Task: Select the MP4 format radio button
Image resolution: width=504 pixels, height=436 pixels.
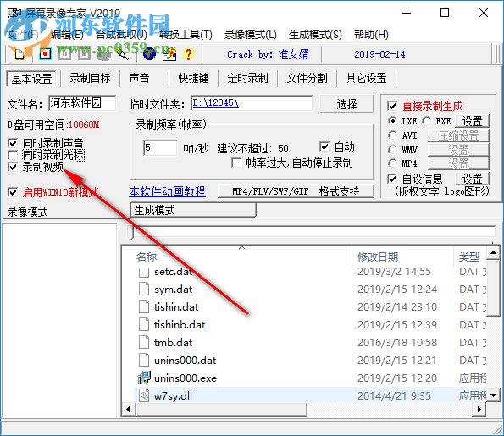Action: [392, 163]
